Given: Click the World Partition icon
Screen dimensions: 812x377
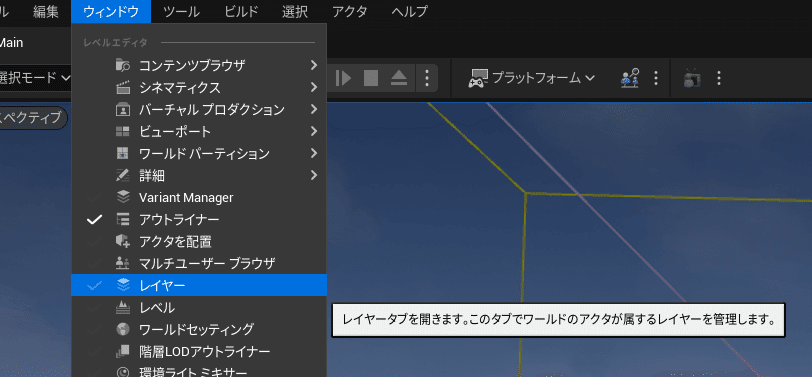Looking at the screenshot, I should [x=123, y=154].
